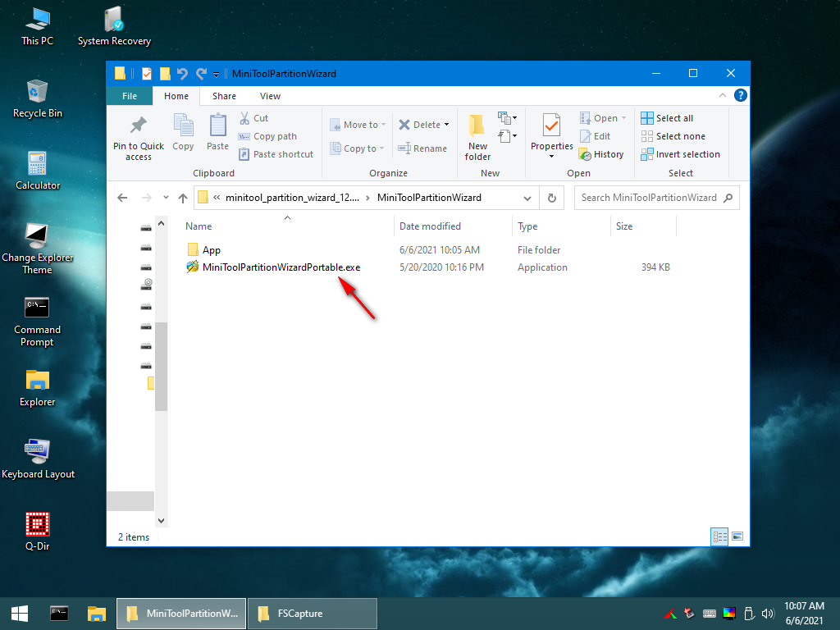Image resolution: width=840 pixels, height=630 pixels.
Task: Open volume control in system tray
Action: pyautogui.click(x=768, y=614)
